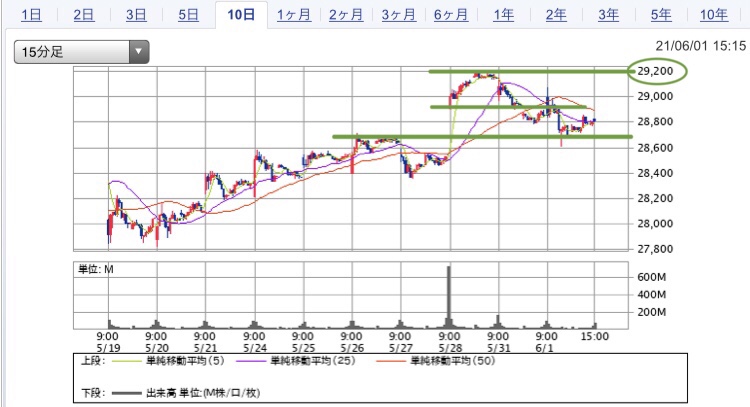Click the 5/25 date axis label
The image size is (750, 407).
(303, 348)
